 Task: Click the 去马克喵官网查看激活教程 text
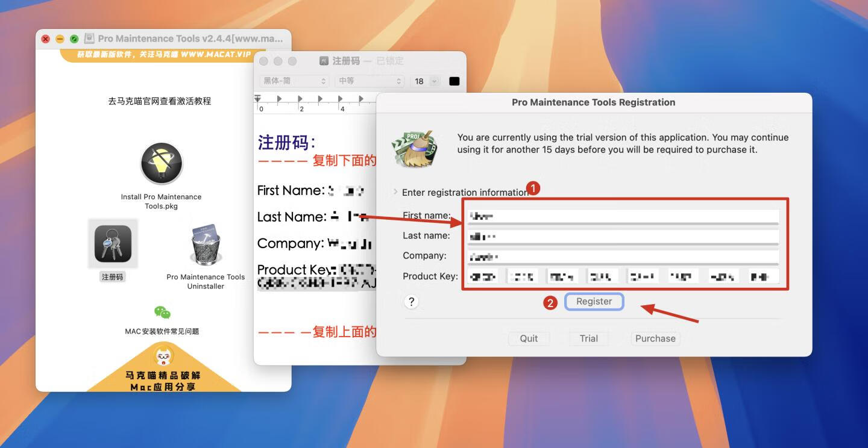(x=160, y=101)
